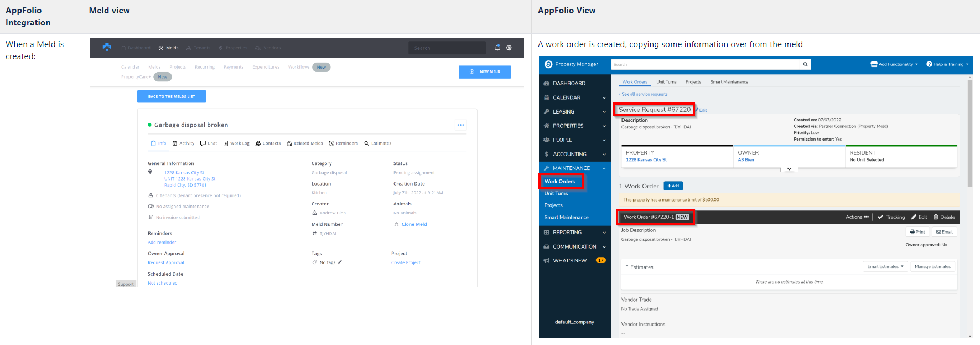The image size is (980, 345).
Task: Expand the ACCOUNTING sidebar section
Action: (575, 155)
